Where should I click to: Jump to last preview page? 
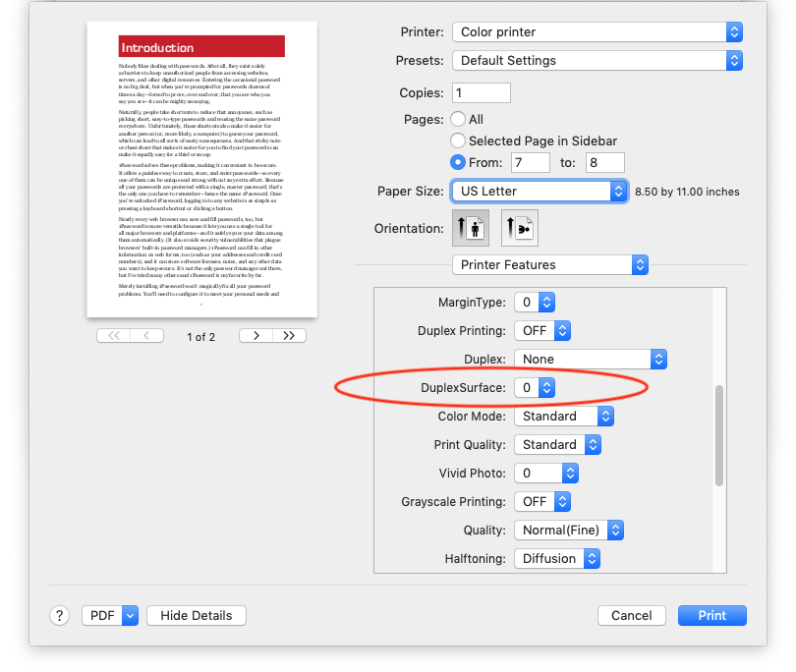pos(288,336)
